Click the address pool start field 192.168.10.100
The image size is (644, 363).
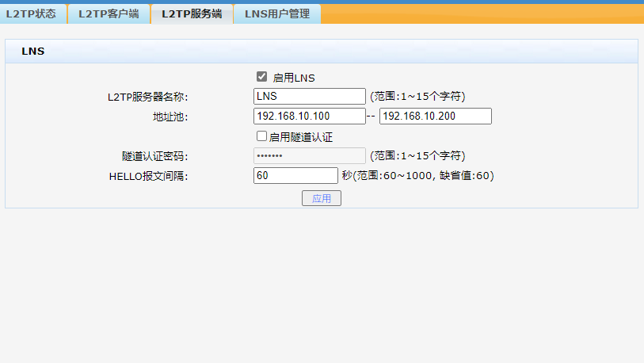click(x=309, y=116)
